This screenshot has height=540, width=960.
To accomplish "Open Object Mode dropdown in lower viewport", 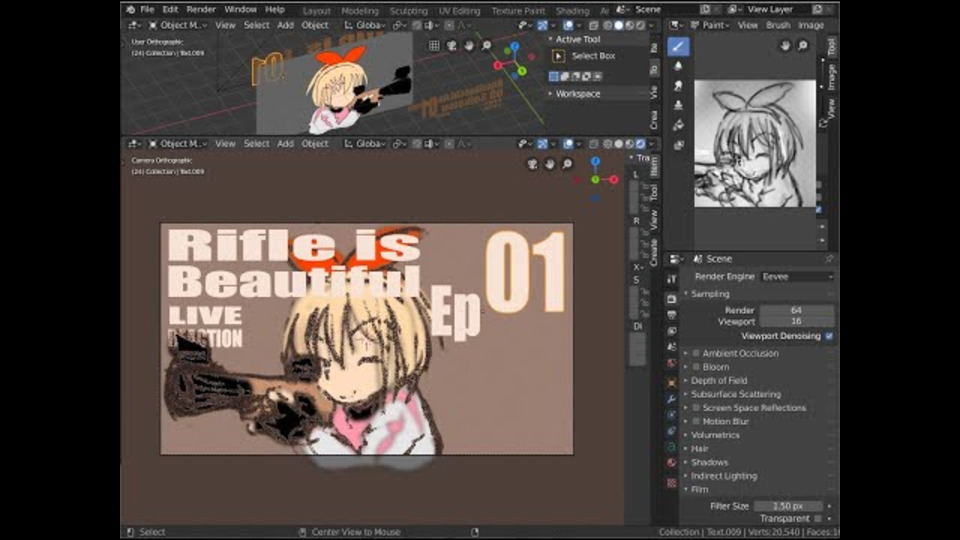I will click(x=178, y=144).
